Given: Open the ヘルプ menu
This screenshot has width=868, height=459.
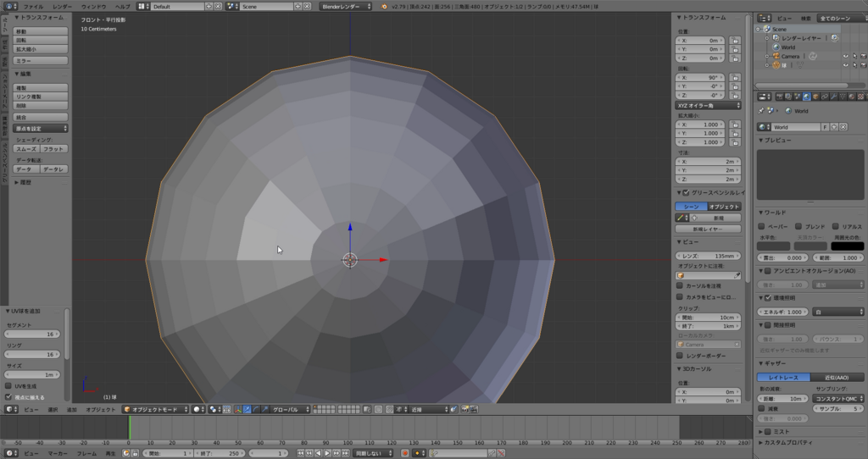Looking at the screenshot, I should 122,7.
